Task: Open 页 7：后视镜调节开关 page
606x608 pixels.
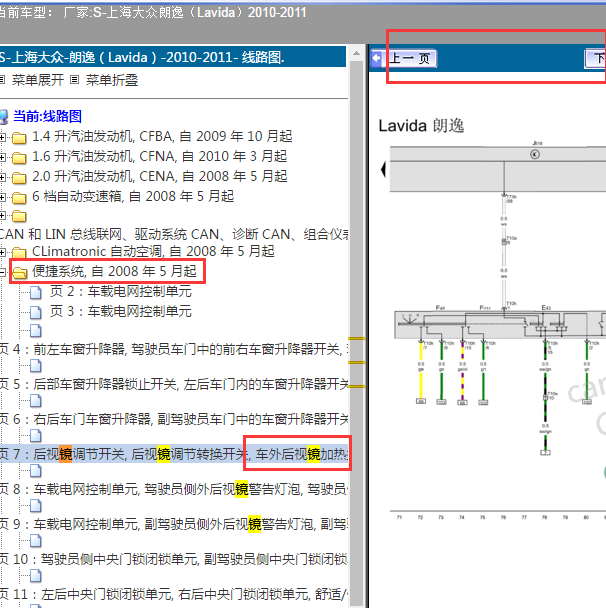Action: (x=174, y=454)
